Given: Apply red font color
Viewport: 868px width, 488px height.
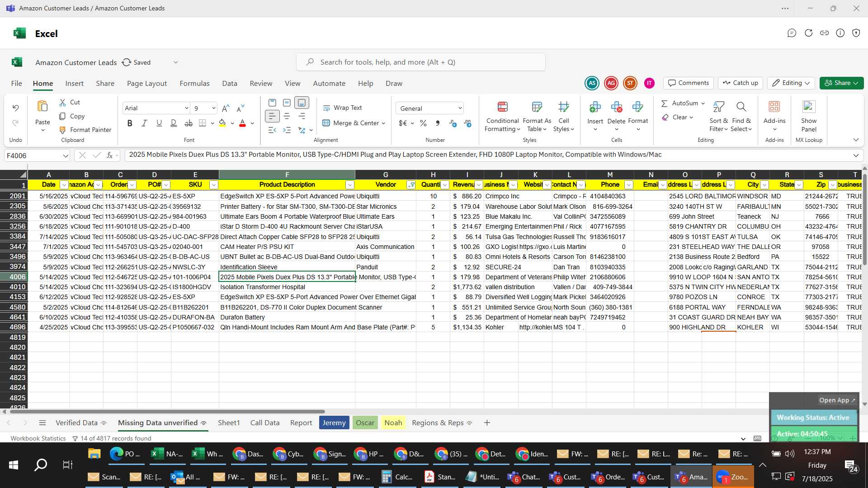Looking at the screenshot, I should [x=242, y=123].
